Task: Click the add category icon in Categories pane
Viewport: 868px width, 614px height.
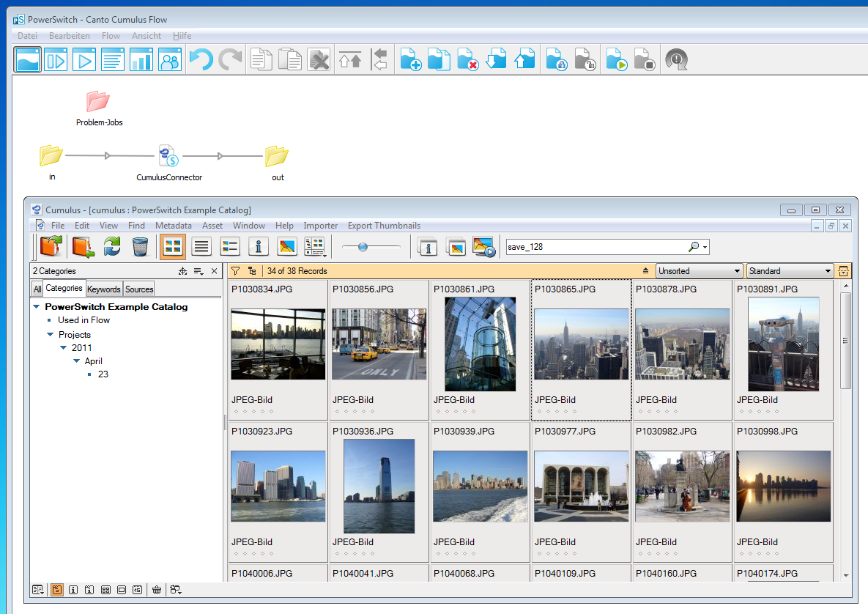Action: 182,271
